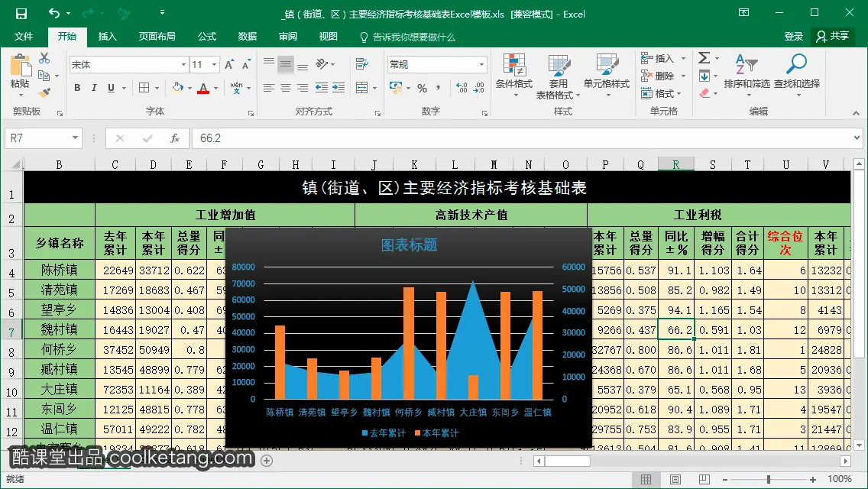The width and height of the screenshot is (868, 489).
Task: Increase font size with the large A icon
Action: pos(229,65)
